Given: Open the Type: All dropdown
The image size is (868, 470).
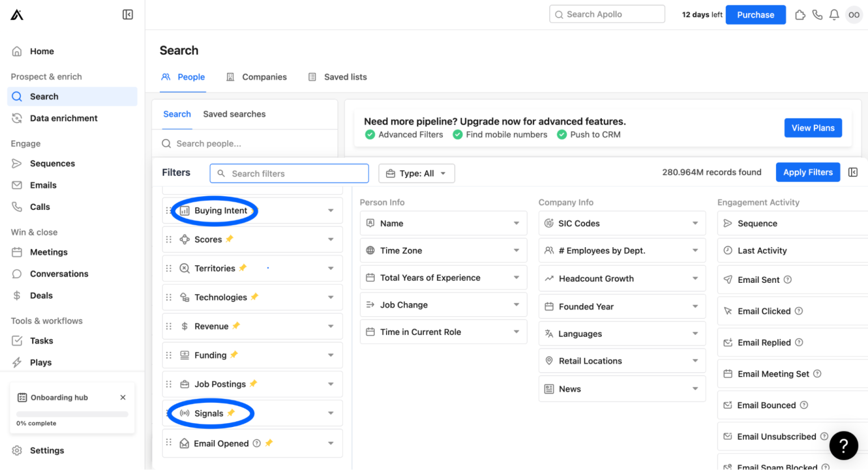Looking at the screenshot, I should coord(416,174).
